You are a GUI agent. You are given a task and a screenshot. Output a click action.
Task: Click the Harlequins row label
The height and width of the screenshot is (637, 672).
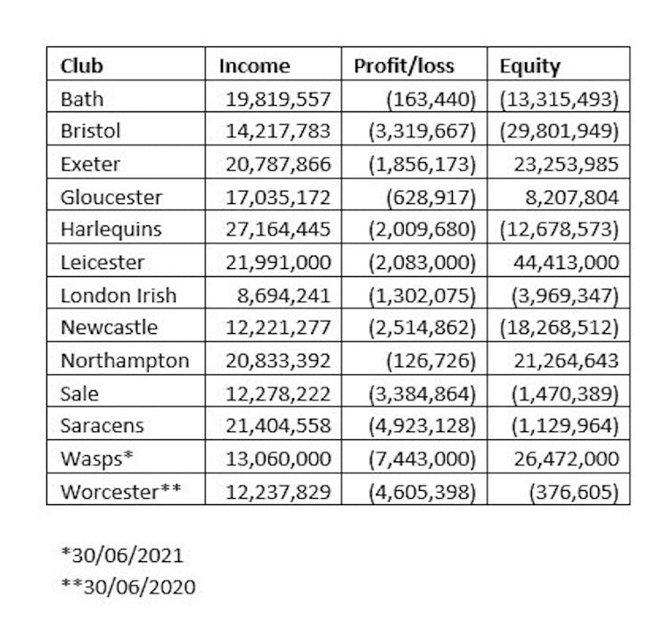[111, 229]
